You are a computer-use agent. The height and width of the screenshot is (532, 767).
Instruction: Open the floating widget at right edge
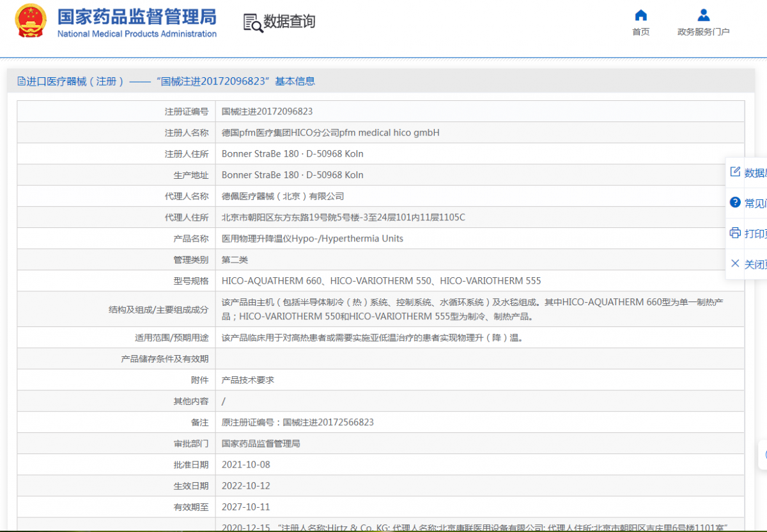(x=763, y=455)
